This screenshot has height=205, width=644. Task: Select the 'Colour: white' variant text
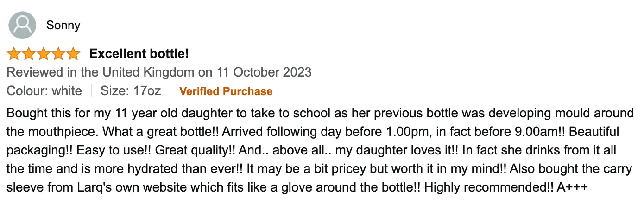(x=44, y=91)
